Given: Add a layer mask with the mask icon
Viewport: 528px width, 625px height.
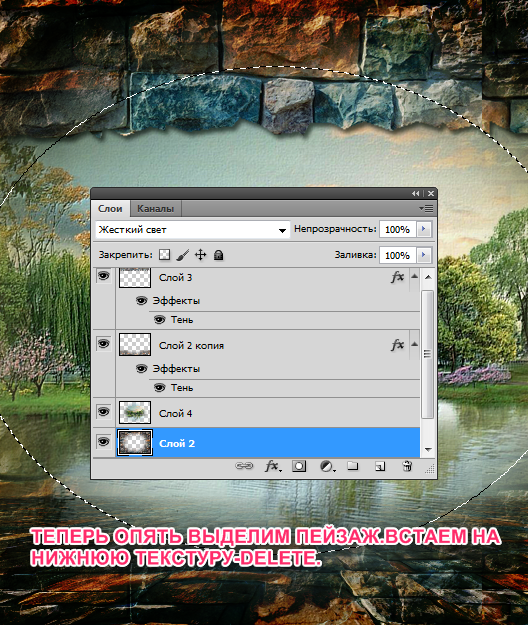Looking at the screenshot, I should (x=299, y=466).
